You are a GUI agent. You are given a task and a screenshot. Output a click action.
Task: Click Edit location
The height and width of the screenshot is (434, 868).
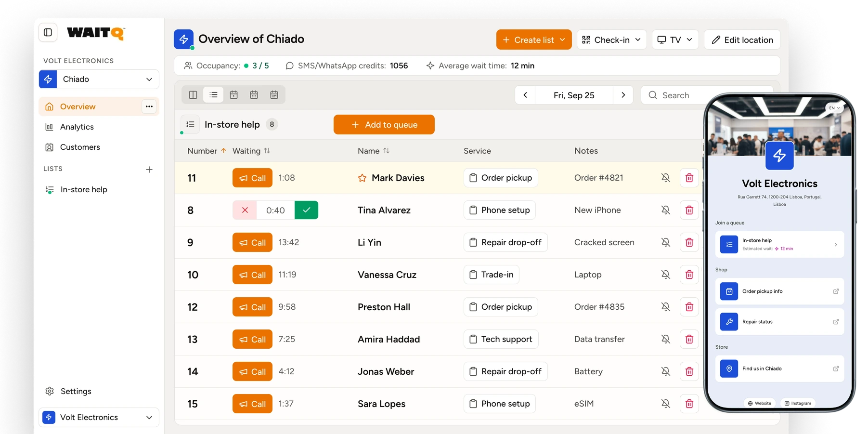pyautogui.click(x=742, y=39)
